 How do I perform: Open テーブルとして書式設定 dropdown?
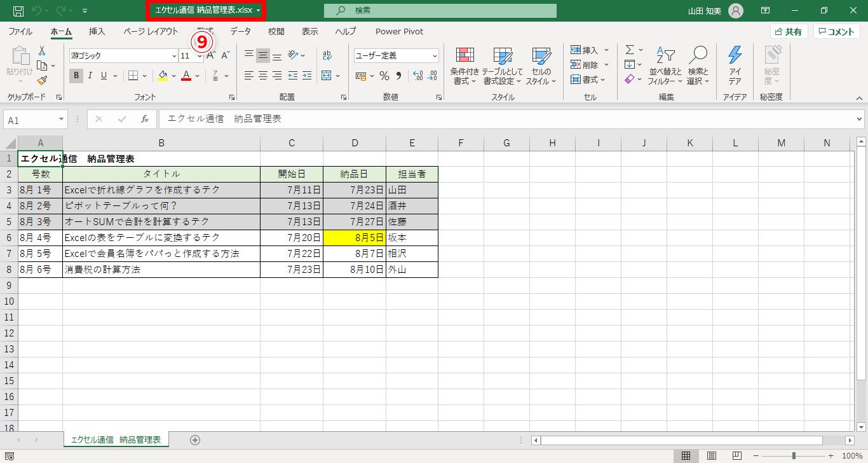click(x=502, y=65)
